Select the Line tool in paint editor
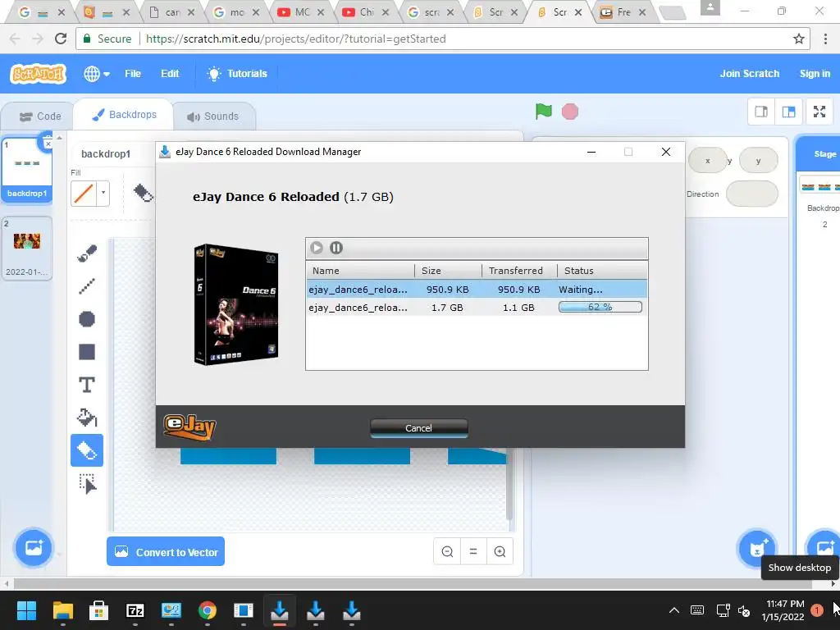The height and width of the screenshot is (630, 840). point(87,286)
